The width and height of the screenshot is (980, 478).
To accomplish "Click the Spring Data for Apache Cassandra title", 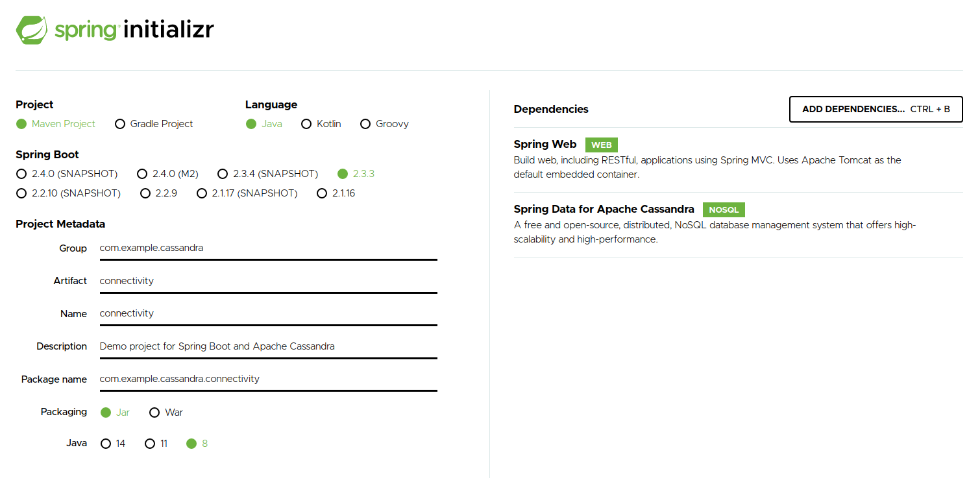I will pos(604,209).
